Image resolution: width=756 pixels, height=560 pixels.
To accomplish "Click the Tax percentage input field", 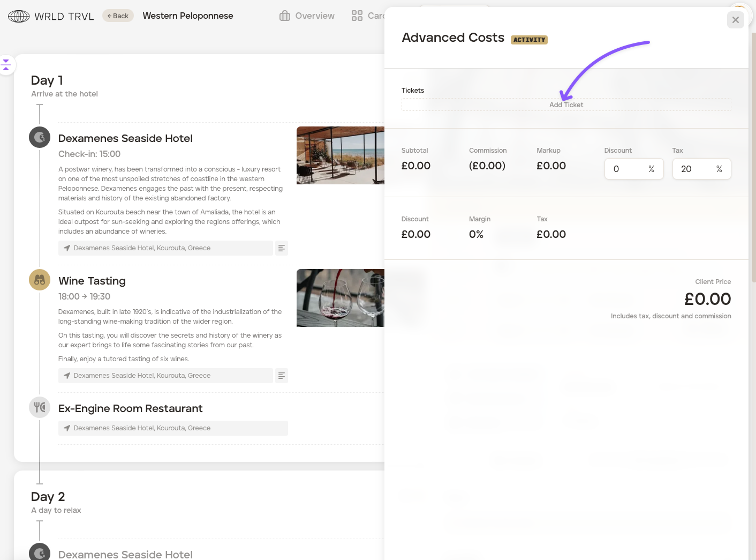I will point(694,169).
